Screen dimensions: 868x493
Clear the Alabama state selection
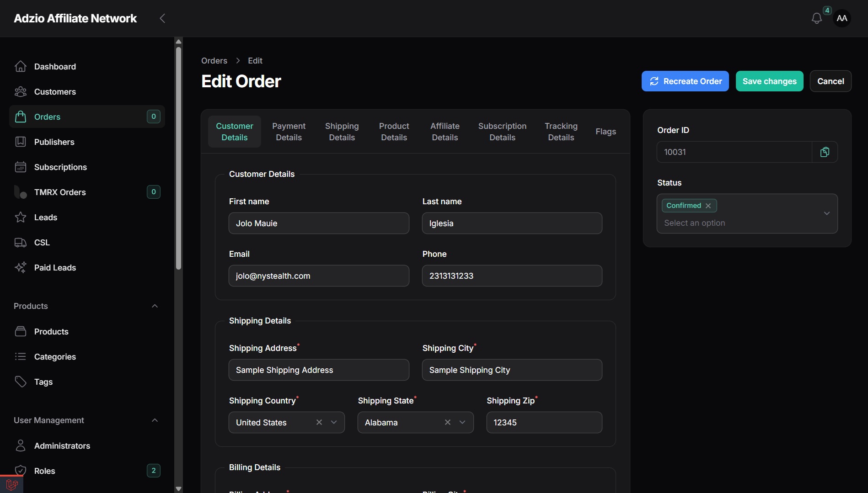(448, 423)
